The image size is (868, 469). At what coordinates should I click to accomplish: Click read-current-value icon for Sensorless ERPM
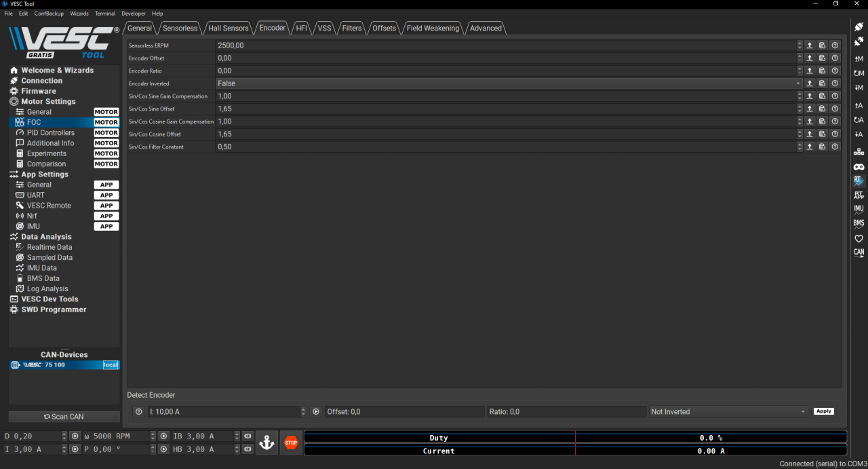(810, 45)
